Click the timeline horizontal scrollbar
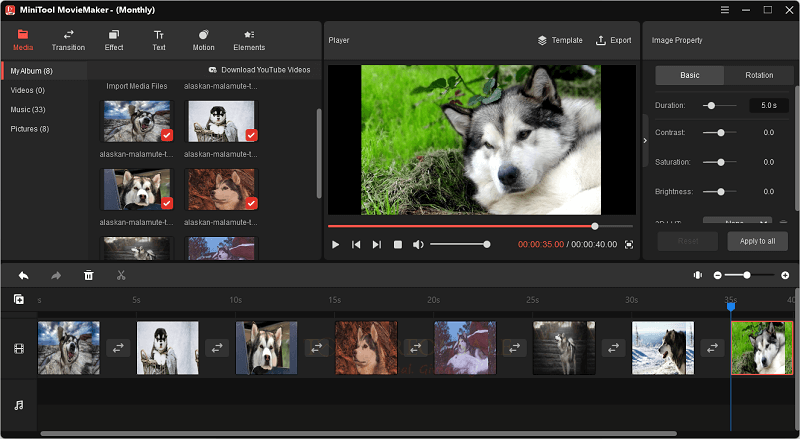The height and width of the screenshot is (439, 800). click(359, 434)
